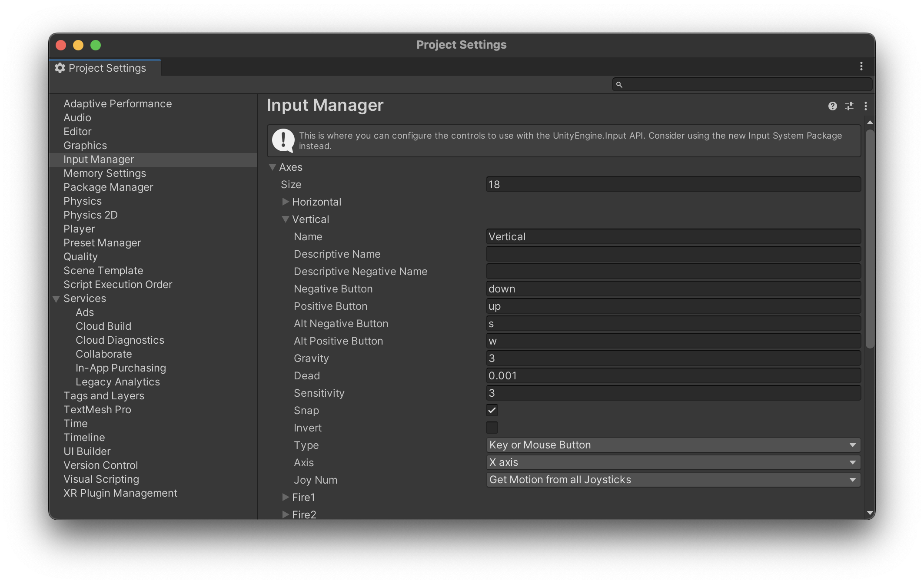Image resolution: width=924 pixels, height=584 pixels.
Task: Click the gear icon on Project Settings tab
Action: point(60,68)
